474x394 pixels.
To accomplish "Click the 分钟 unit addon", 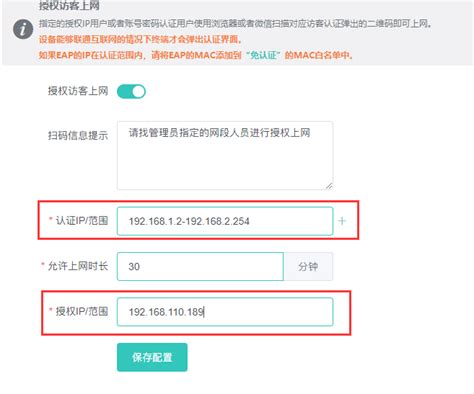I will 308,266.
